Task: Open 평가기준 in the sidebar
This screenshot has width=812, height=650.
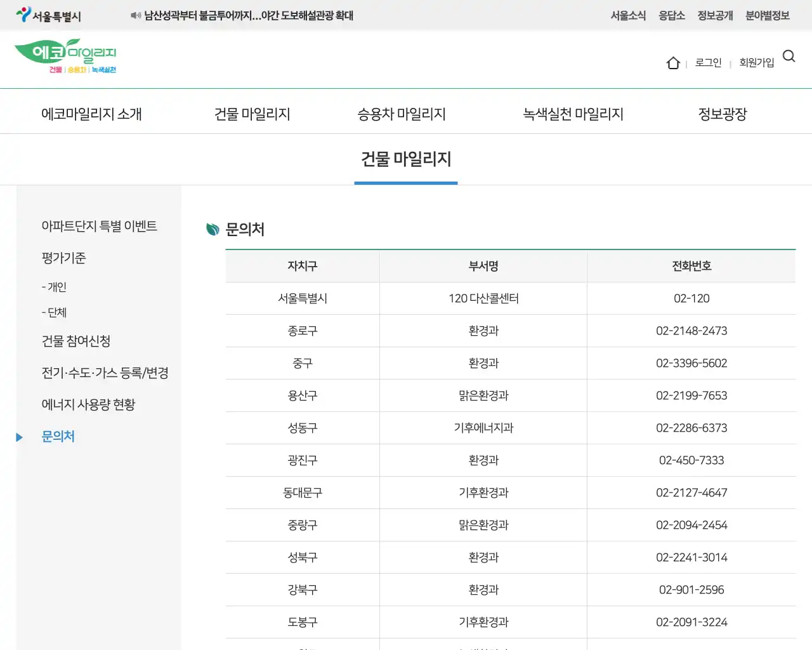Action: point(63,258)
